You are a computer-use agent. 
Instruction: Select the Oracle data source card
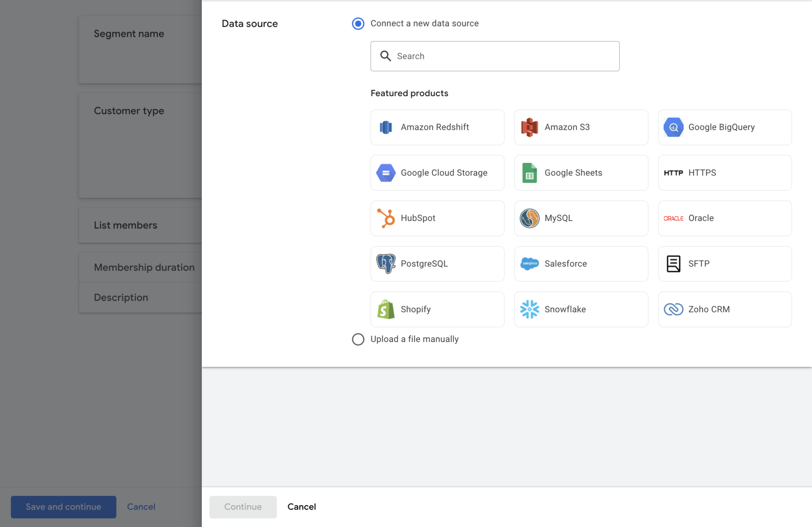pos(725,218)
